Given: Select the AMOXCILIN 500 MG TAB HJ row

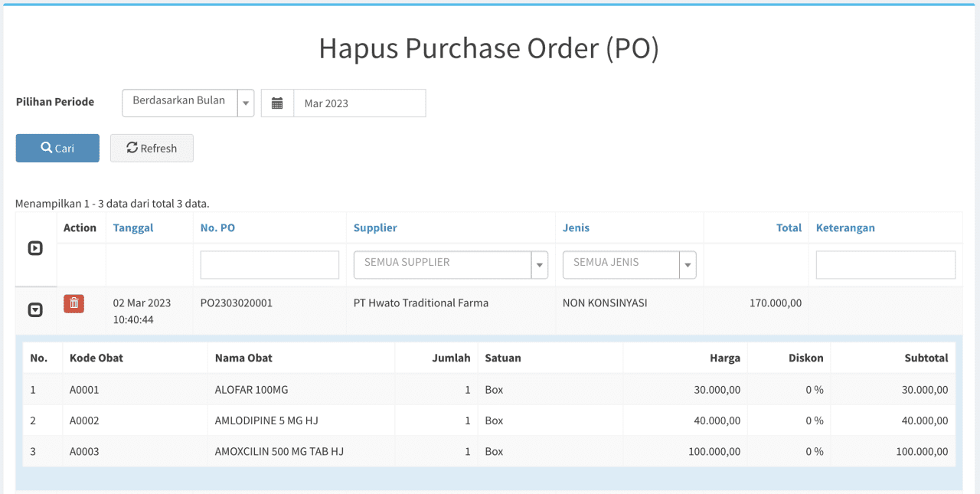Looking at the screenshot, I should click(x=279, y=452).
